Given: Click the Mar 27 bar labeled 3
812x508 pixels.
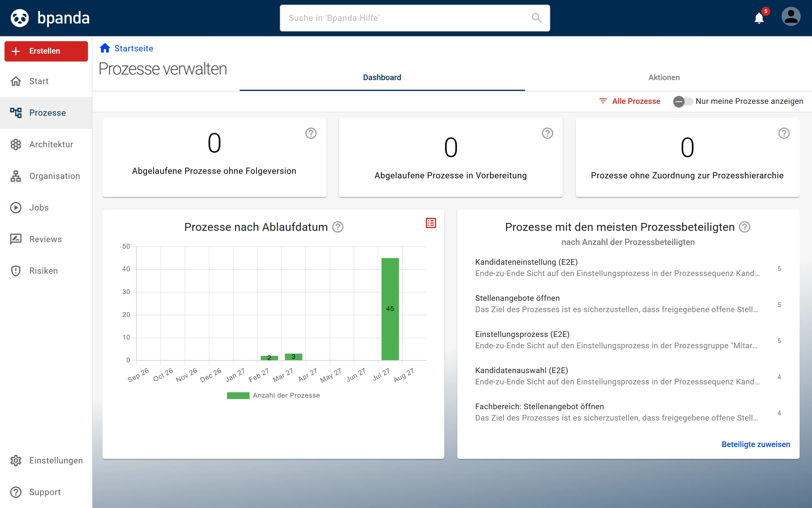Looking at the screenshot, I should pos(293,357).
